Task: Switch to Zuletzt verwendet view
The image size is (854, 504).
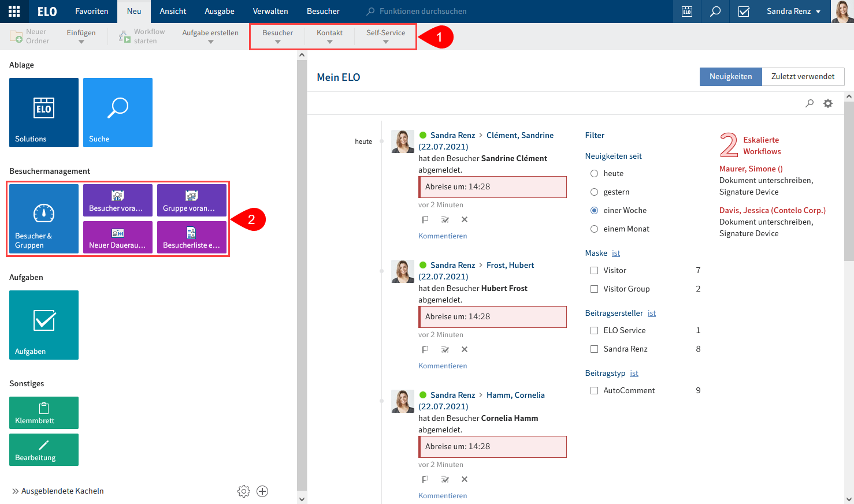Action: pos(803,77)
